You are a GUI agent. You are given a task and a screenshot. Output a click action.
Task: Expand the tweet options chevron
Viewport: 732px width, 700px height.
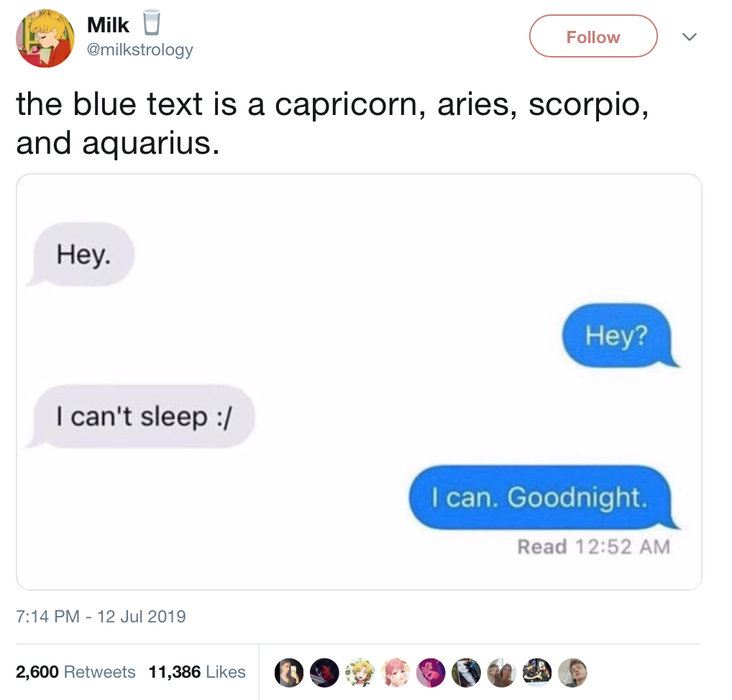[x=689, y=37]
